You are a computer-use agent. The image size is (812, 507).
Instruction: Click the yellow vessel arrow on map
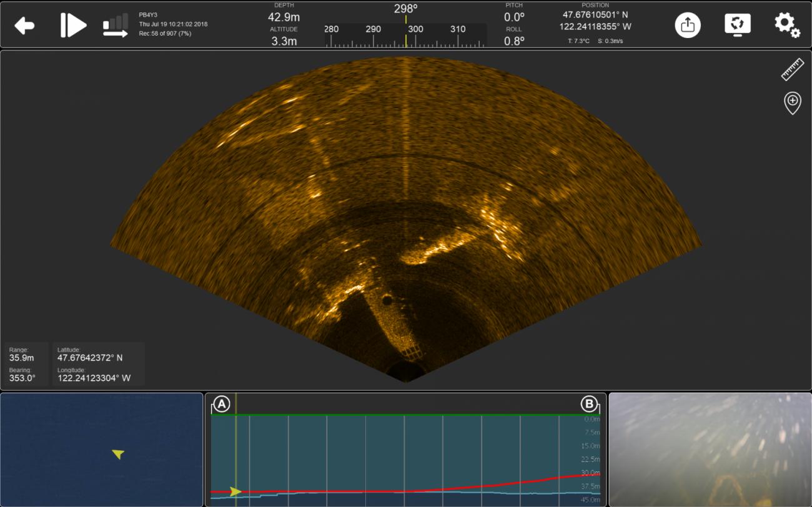click(118, 454)
